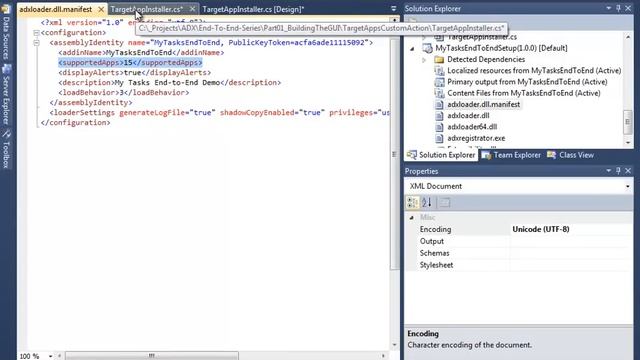Select MyTasksEndToEndSetup(1.0.0) project
640x360 pixels.
501,48
